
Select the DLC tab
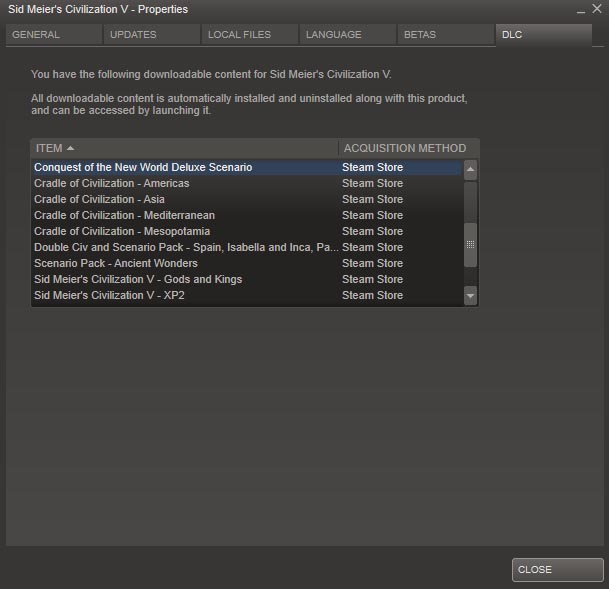(544, 35)
